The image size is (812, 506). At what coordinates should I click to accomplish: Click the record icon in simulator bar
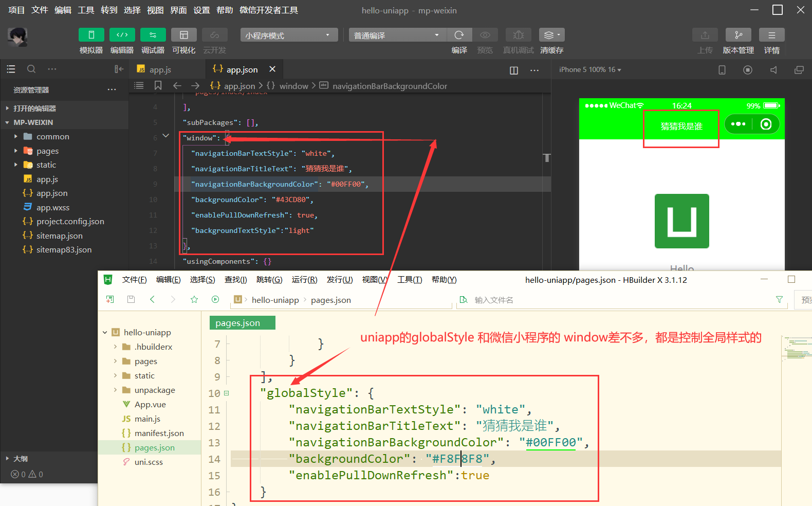pyautogui.click(x=748, y=70)
